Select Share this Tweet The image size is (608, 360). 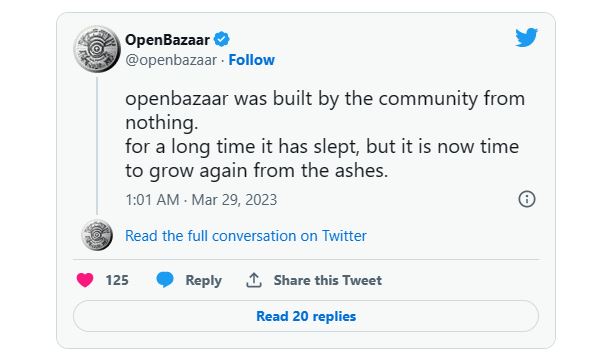click(328, 280)
